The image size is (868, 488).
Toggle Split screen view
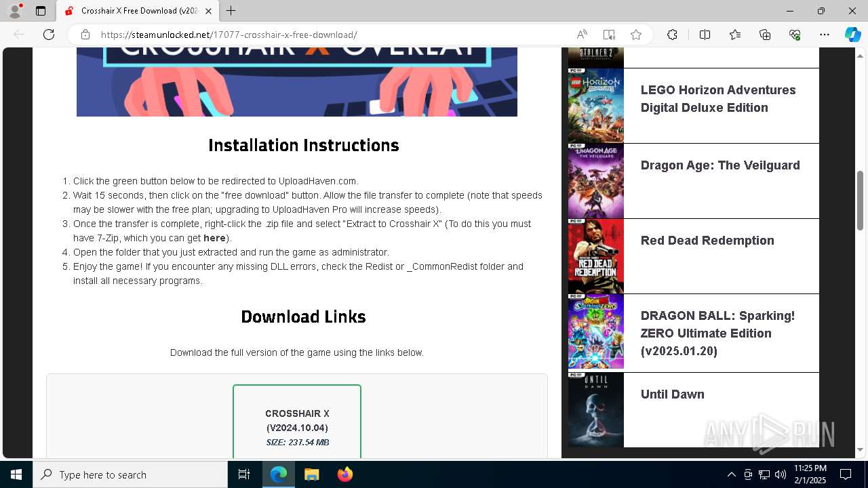[x=705, y=35]
